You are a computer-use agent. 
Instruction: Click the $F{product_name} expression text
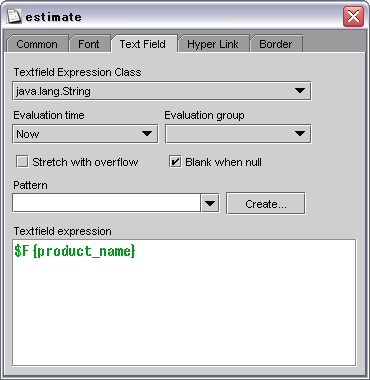pos(75,251)
